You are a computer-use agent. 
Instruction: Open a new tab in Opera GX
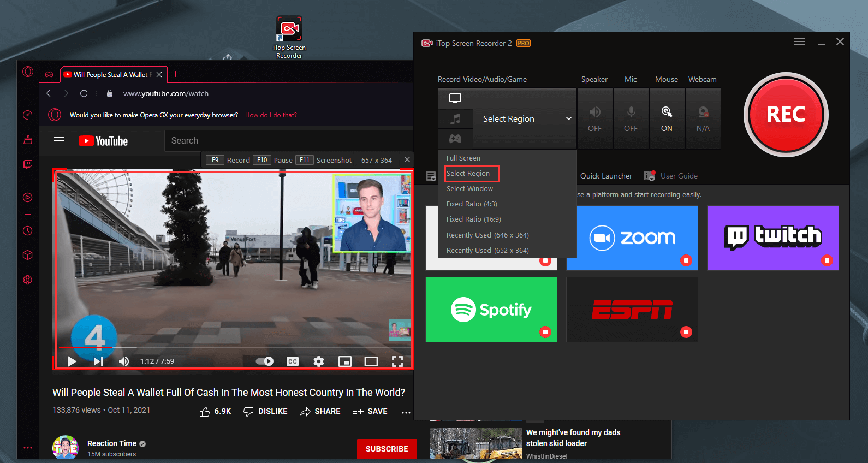[x=175, y=74]
